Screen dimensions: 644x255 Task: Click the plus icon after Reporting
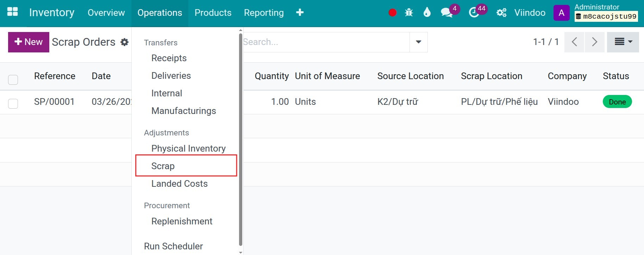(x=300, y=13)
